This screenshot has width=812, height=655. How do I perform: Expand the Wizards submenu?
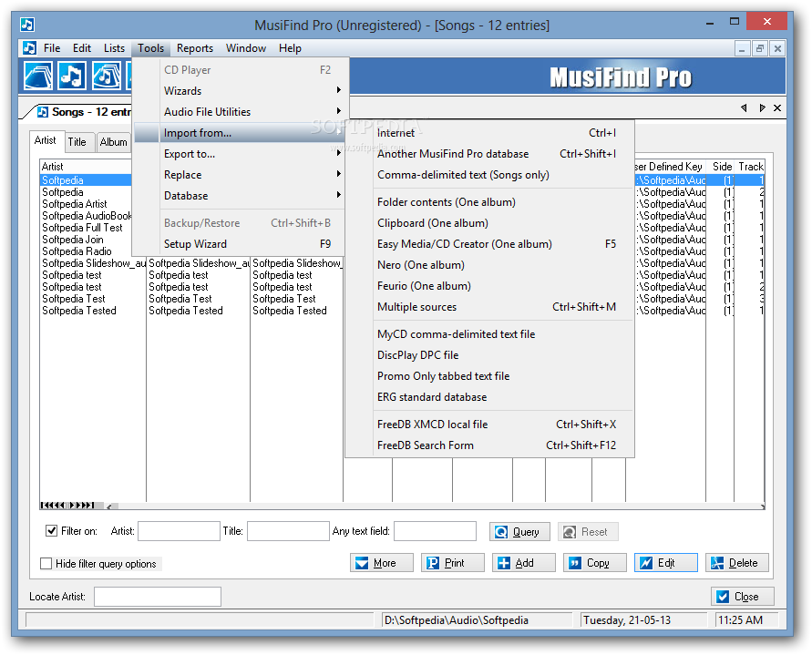tap(239, 90)
